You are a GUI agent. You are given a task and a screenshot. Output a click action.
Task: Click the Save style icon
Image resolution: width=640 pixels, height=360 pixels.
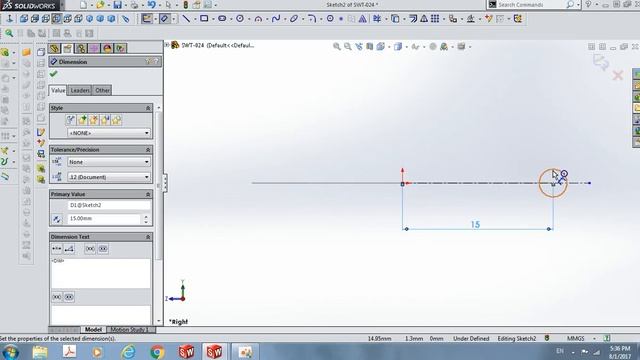(105, 120)
